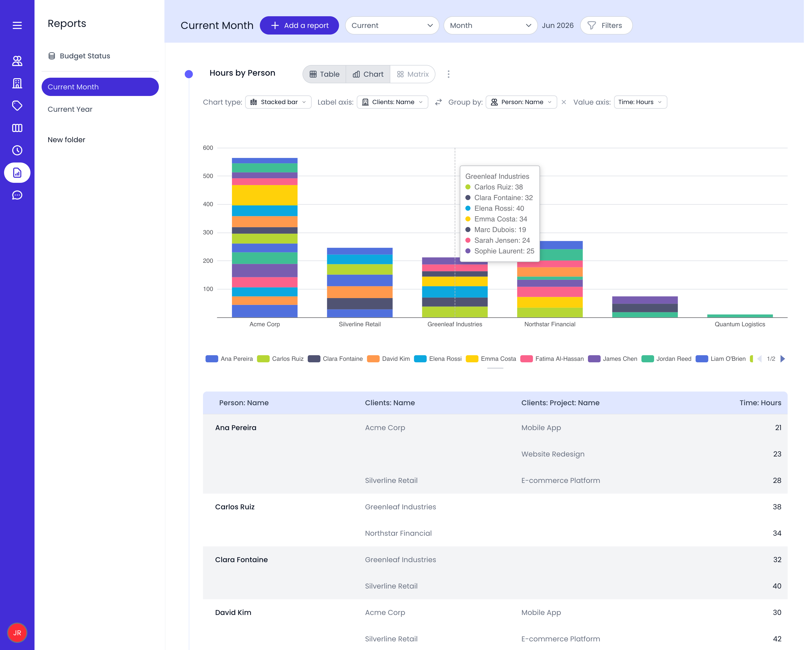Toggle Elena Rossi legend series
Image resolution: width=812 pixels, height=650 pixels.
[438, 359]
